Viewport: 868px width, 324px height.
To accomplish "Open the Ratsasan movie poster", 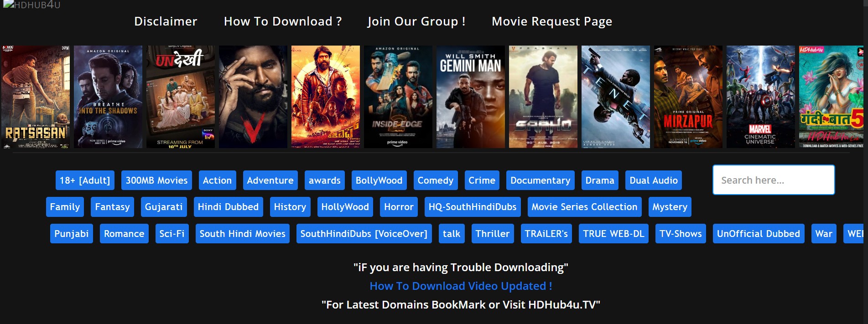I will click(x=36, y=97).
